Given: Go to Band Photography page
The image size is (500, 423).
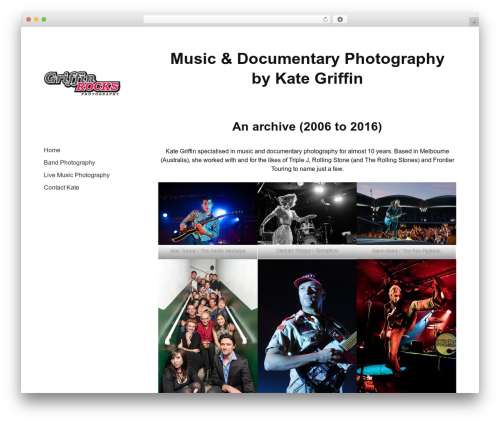Looking at the screenshot, I should (x=69, y=163).
